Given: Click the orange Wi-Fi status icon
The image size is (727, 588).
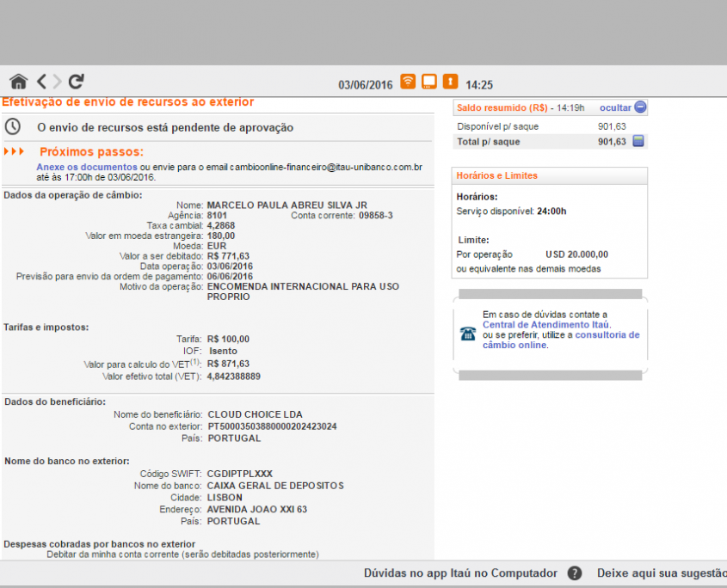Looking at the screenshot, I should click(x=408, y=82).
